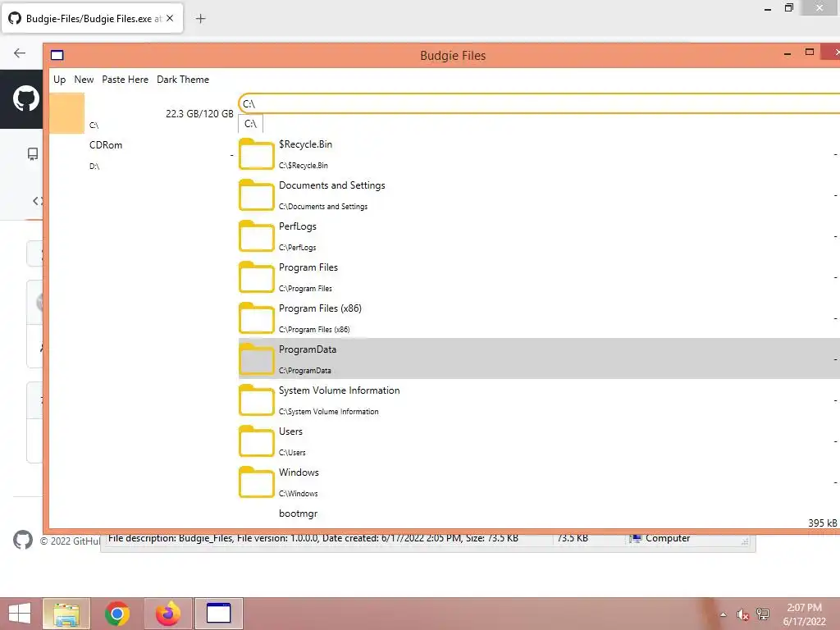Open System Volume Information folder icon
The width and height of the screenshot is (840, 630).
(257, 400)
